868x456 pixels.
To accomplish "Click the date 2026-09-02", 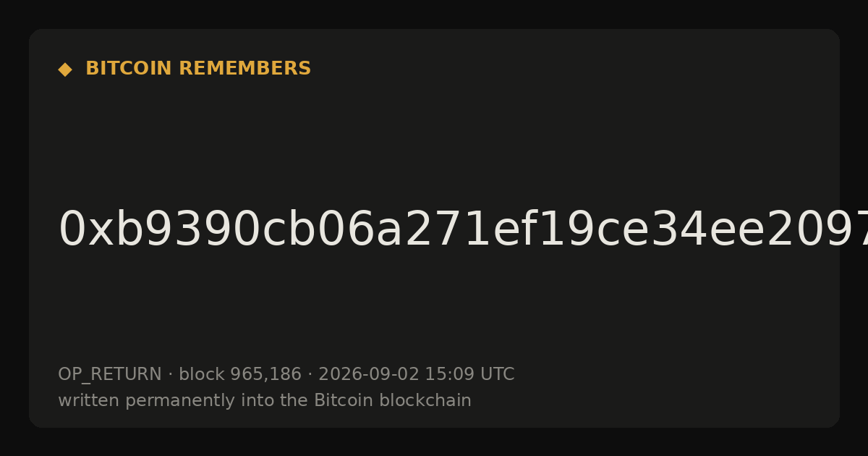I will [x=368, y=375].
